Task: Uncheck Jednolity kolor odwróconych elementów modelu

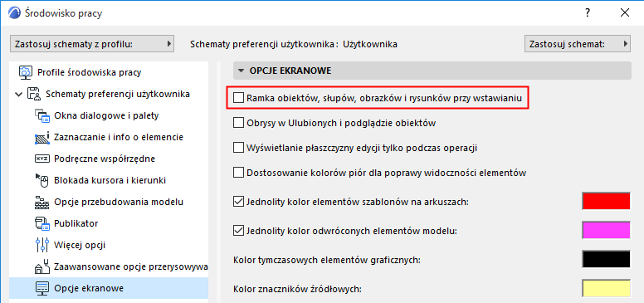Action: (238, 230)
